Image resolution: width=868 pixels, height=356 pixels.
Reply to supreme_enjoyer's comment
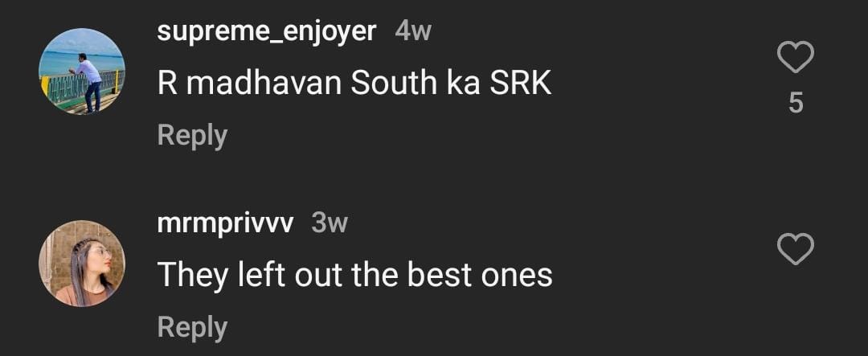point(192,136)
